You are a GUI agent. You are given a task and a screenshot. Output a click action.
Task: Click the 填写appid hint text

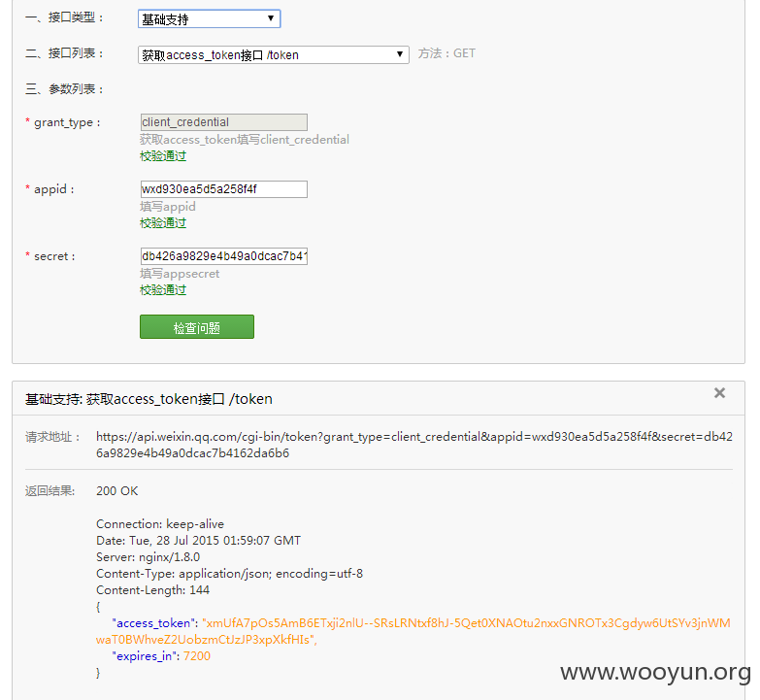[168, 207]
